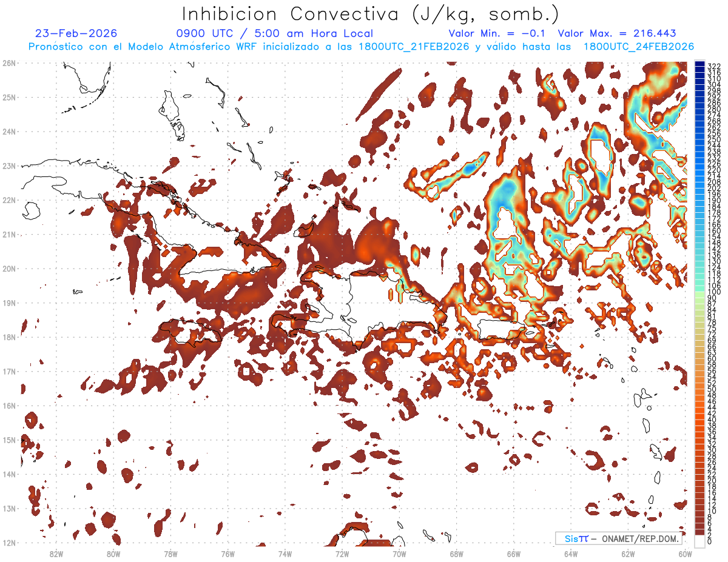
Task: Click the 21N latitude label
Action: (x=8, y=234)
